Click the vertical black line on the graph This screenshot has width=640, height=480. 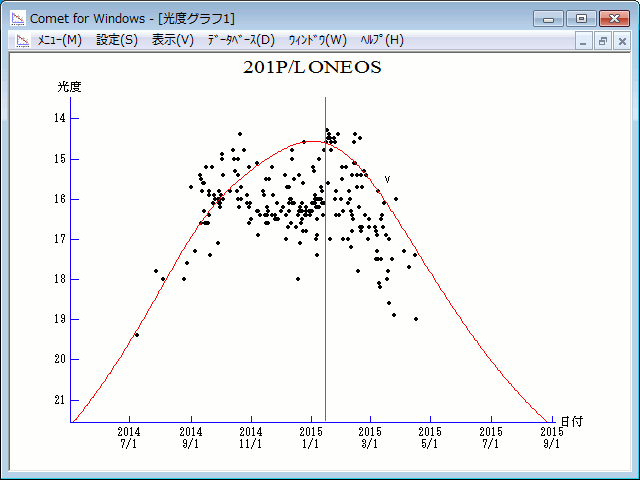pos(325,300)
